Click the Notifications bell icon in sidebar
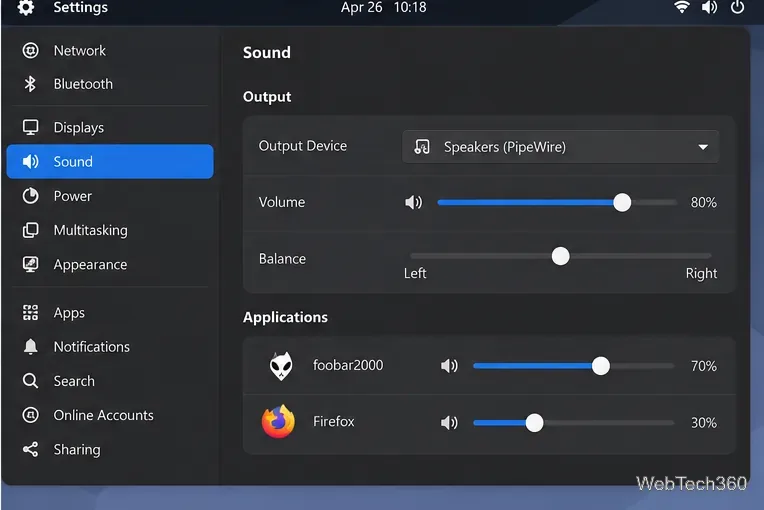Image resolution: width=764 pixels, height=510 pixels. click(30, 346)
